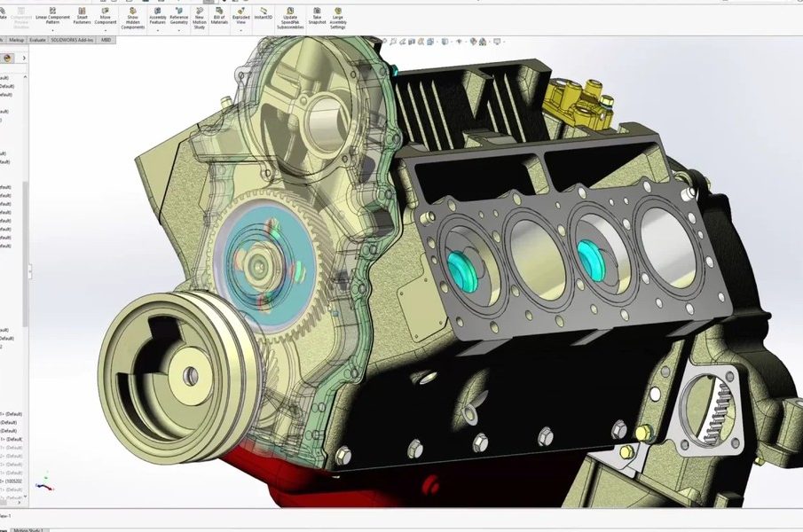Open Large Assembly Settings
The image size is (803, 532).
[x=338, y=18]
